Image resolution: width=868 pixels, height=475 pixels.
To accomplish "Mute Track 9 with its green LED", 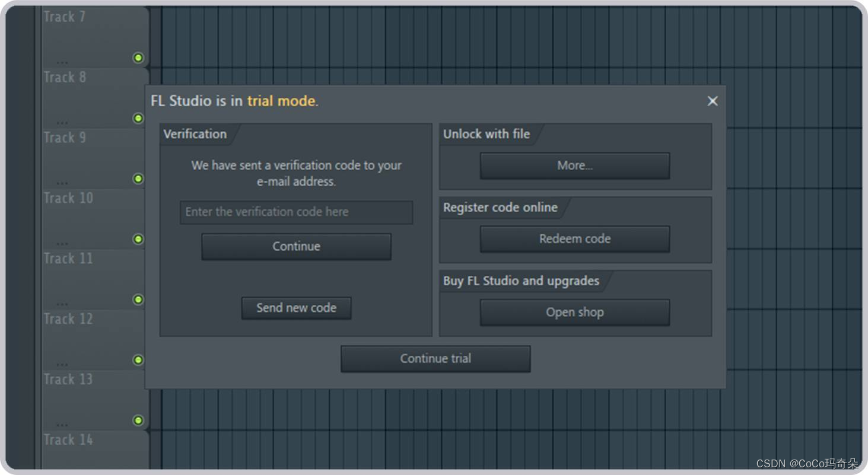I will click(138, 179).
